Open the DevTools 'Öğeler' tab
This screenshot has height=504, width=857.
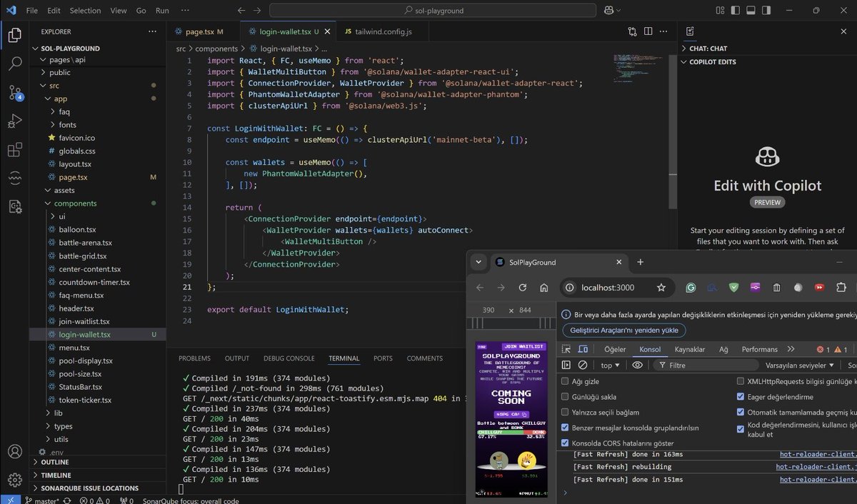click(x=615, y=349)
